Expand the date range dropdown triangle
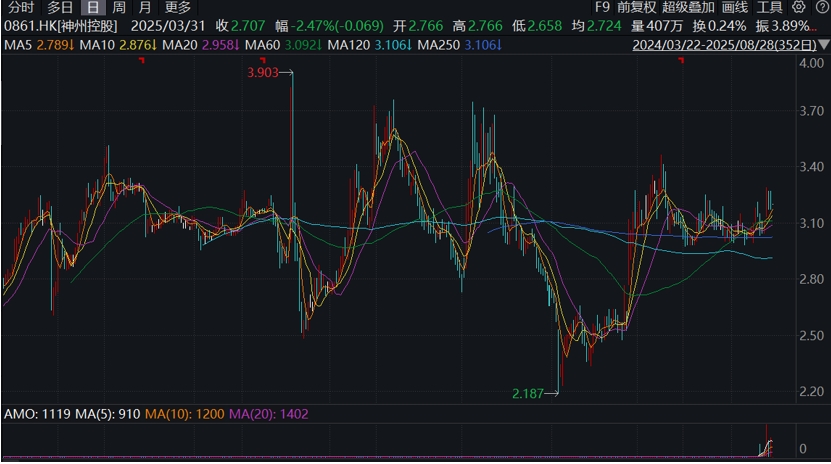This screenshot has height=464, width=831. point(824,45)
